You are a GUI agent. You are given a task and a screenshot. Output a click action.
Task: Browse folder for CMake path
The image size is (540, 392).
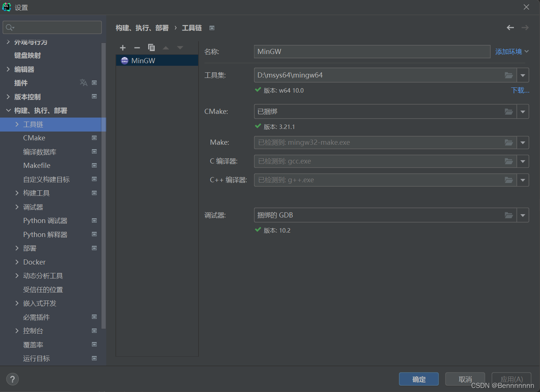[x=509, y=112]
